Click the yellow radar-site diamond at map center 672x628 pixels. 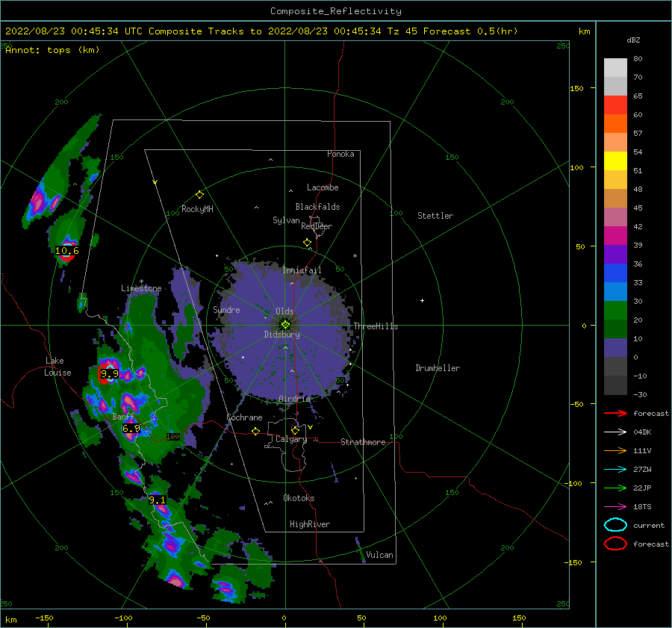pyautogui.click(x=285, y=325)
